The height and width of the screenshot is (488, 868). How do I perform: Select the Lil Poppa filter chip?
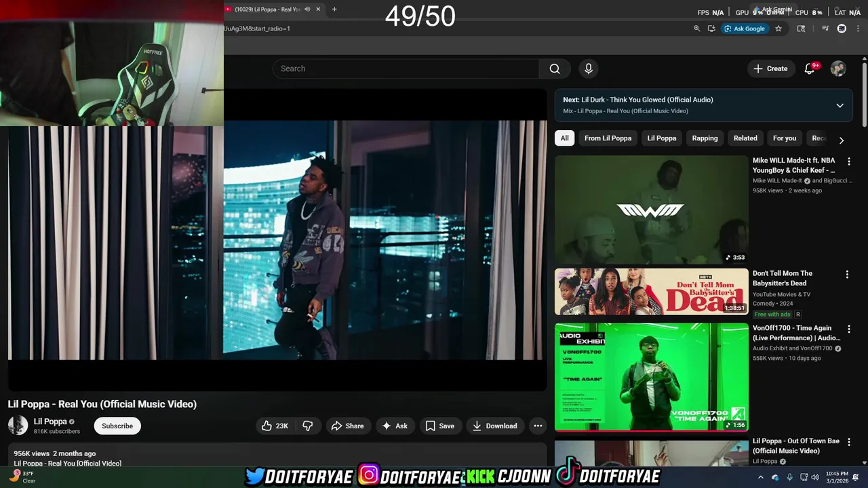click(x=662, y=138)
